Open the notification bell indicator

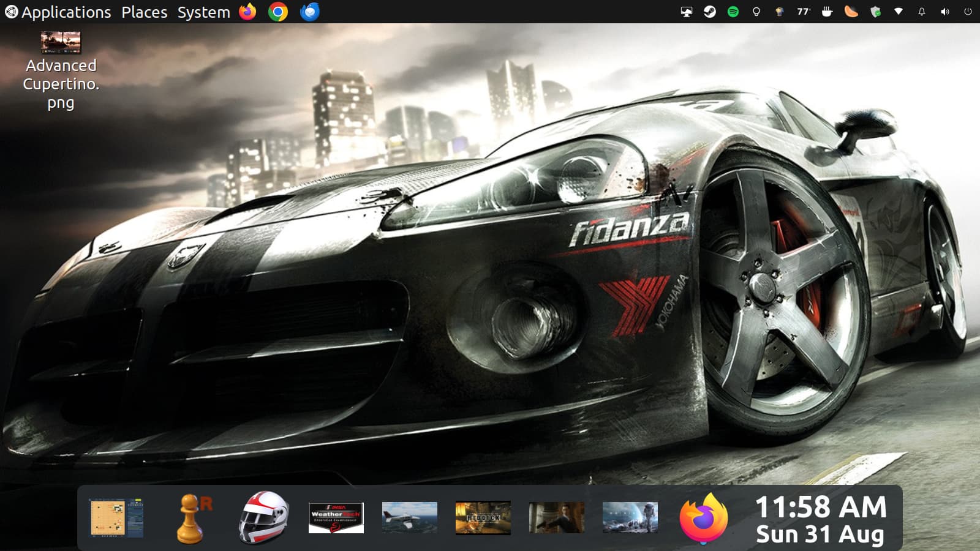pyautogui.click(x=921, y=12)
